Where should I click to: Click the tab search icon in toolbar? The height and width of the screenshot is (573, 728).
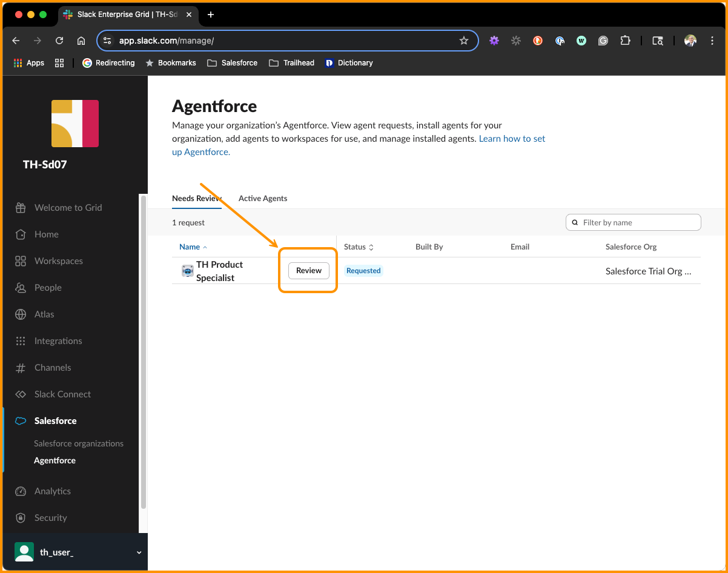coord(658,41)
